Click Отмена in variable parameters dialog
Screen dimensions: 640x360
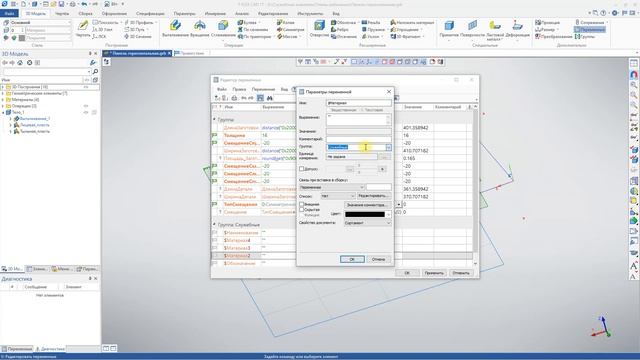378,259
